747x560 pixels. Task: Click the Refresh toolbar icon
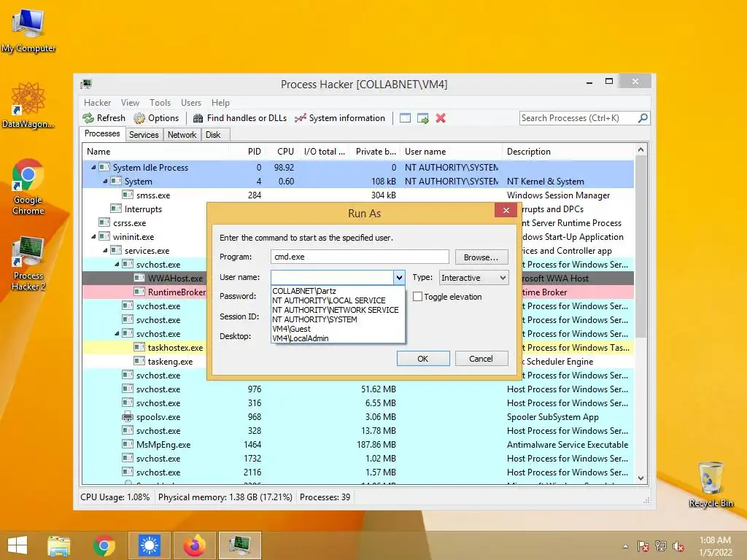88,118
